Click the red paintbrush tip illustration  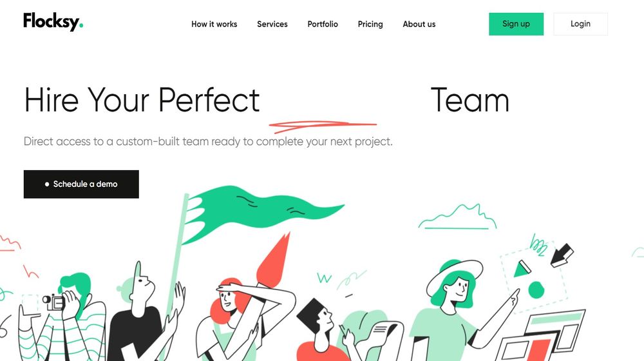[x=274, y=259]
